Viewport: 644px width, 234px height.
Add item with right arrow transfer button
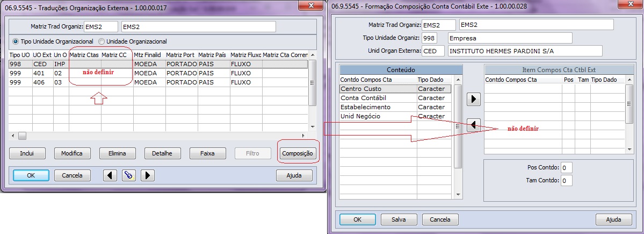coord(473,100)
